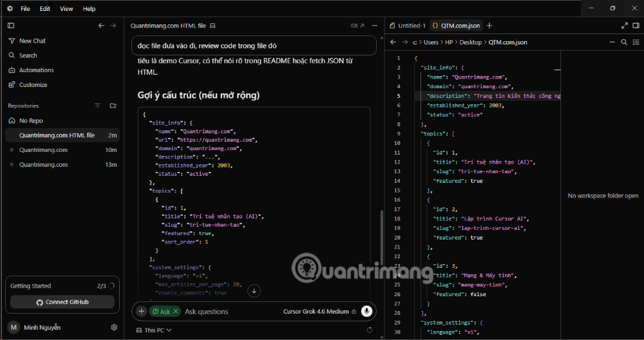Click the loading spinner icon near This PC
644x340 pixels.
point(370,330)
